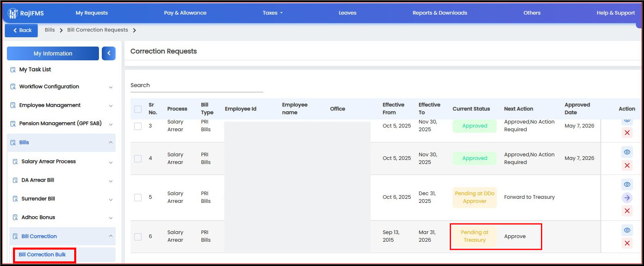644x266 pixels.
Task: Open Bill Correction Bulk in sidebar
Action: [x=42, y=255]
